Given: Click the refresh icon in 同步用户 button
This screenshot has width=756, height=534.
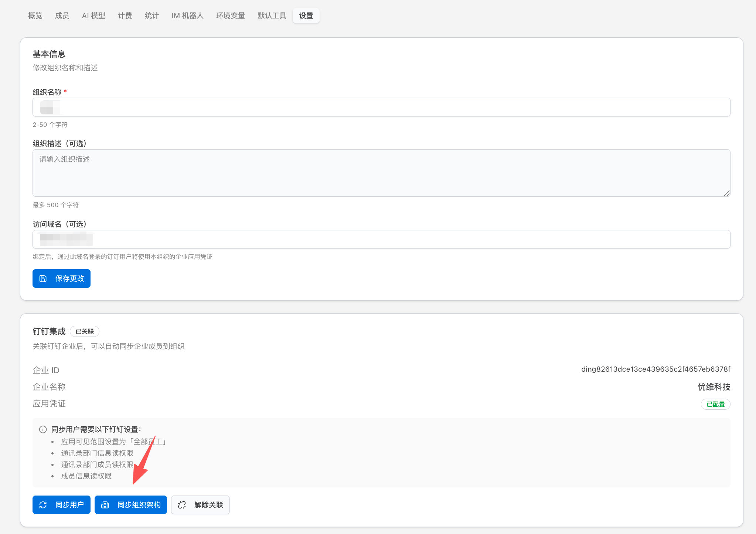Looking at the screenshot, I should point(43,505).
